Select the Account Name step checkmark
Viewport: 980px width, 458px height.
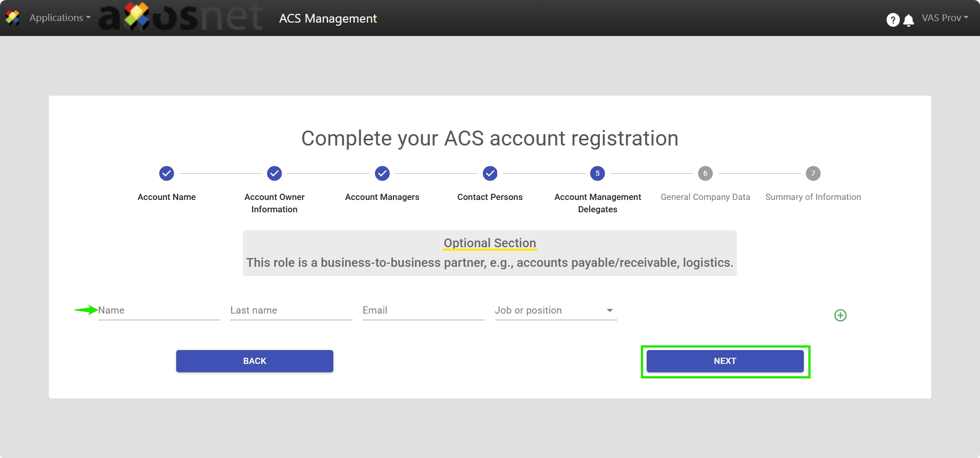[x=166, y=174]
